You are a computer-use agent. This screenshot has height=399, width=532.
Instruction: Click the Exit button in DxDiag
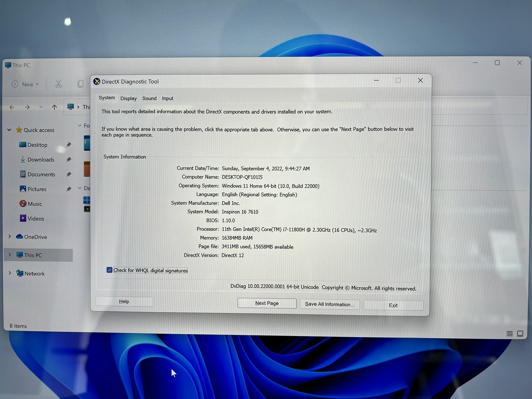pos(393,305)
